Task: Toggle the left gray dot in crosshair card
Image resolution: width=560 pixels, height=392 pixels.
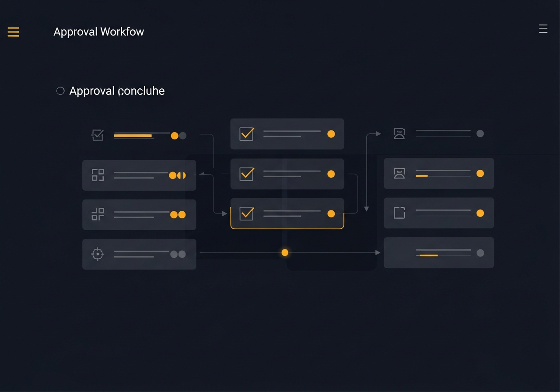Action: tap(174, 254)
